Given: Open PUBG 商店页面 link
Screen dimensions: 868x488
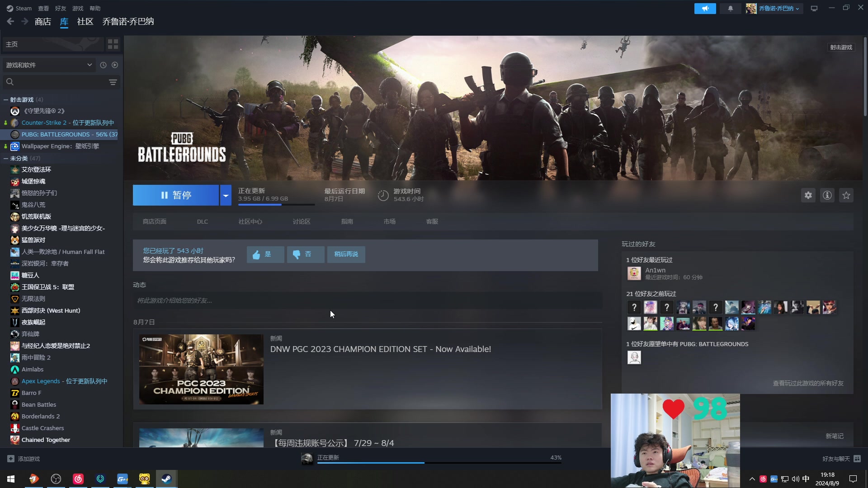Looking at the screenshot, I should [155, 221].
